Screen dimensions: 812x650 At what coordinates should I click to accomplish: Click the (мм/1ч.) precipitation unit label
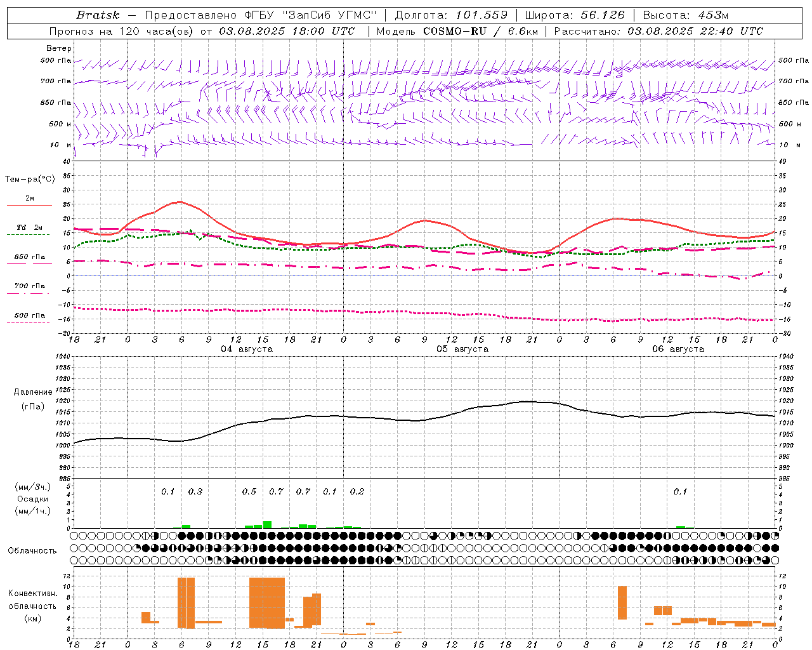(x=33, y=511)
